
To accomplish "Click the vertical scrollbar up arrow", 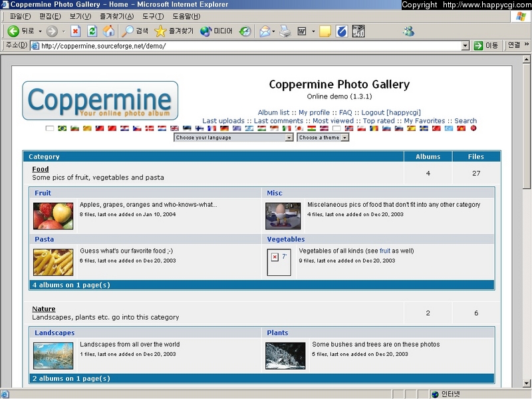I will 526,59.
